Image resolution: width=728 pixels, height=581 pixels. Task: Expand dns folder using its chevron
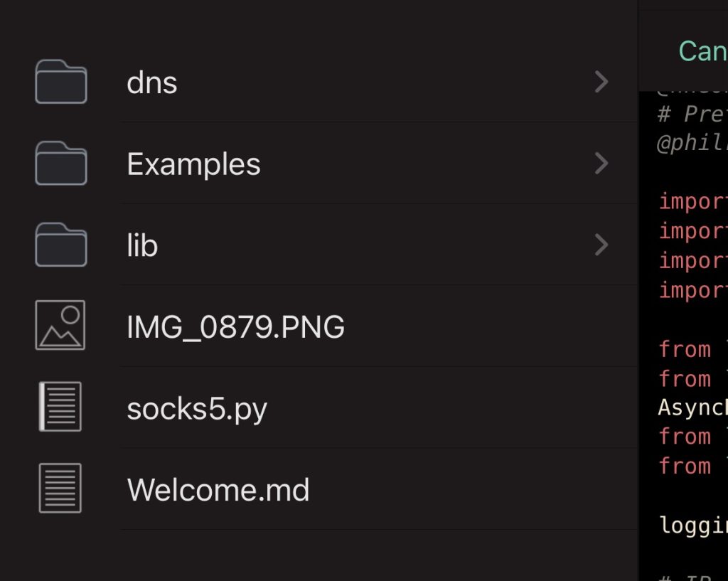pyautogui.click(x=601, y=82)
